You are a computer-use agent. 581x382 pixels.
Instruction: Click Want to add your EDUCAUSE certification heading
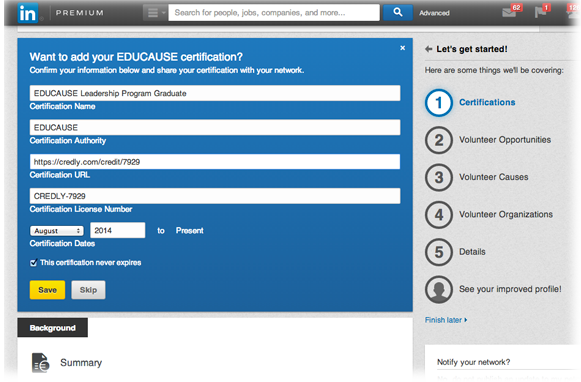pos(136,57)
